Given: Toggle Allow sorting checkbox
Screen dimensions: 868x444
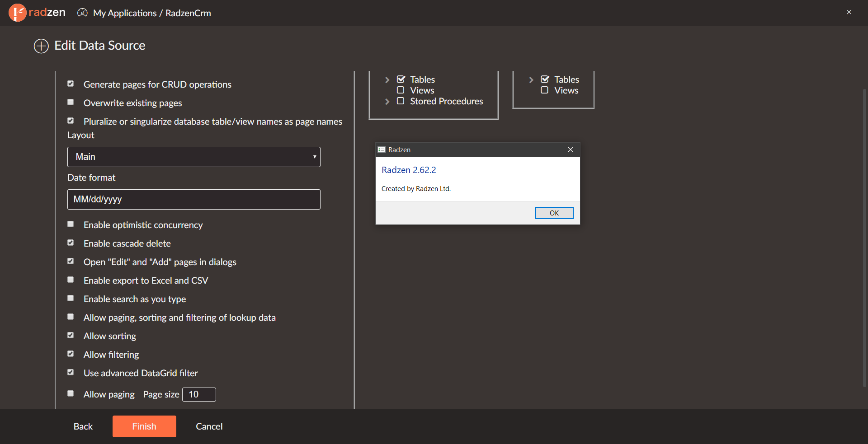Looking at the screenshot, I should pos(71,335).
